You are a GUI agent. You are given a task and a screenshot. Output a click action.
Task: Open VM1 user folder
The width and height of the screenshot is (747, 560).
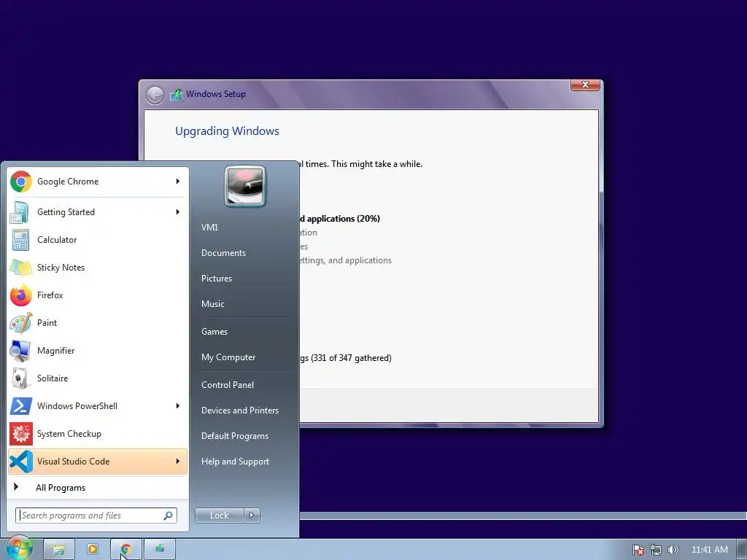tap(209, 227)
